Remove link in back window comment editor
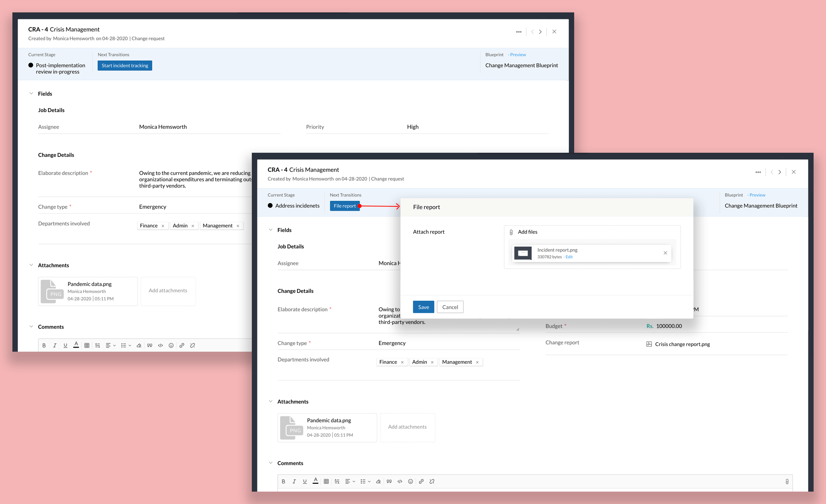Screen dimensions: 826x504 (192, 345)
